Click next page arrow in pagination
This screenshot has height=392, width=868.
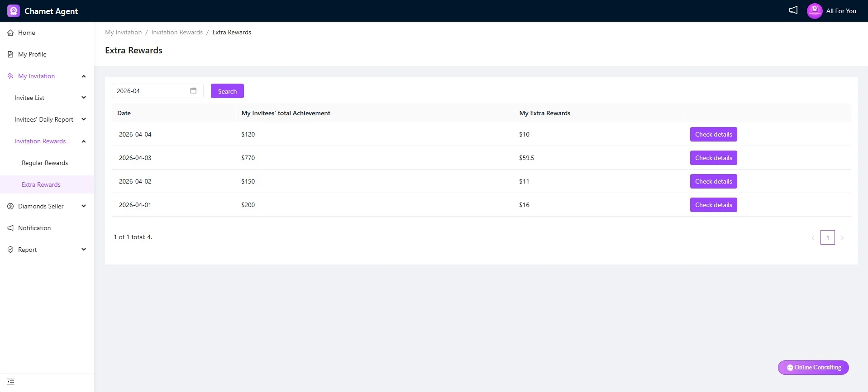coord(842,238)
